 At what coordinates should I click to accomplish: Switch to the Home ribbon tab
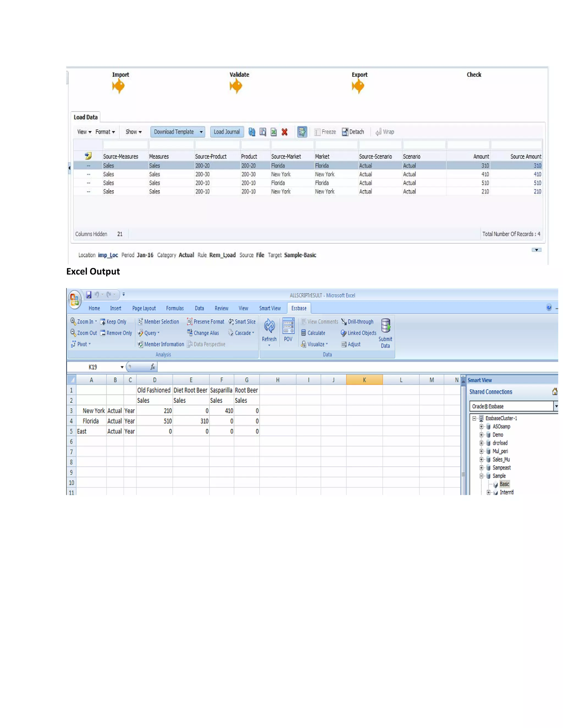coord(94,308)
